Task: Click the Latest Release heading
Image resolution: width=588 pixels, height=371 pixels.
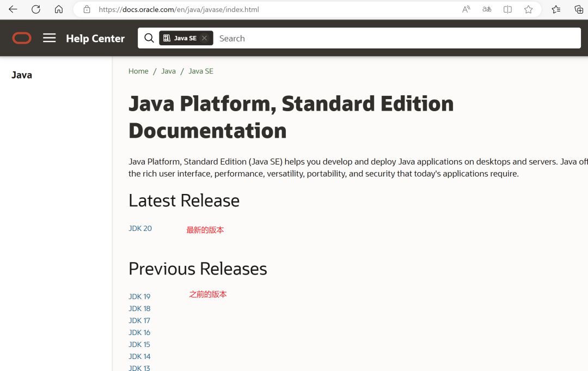Action: [184, 200]
